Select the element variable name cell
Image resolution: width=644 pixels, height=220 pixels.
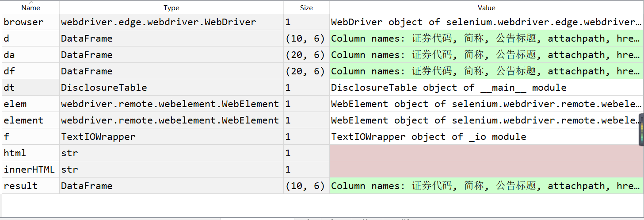(30, 120)
